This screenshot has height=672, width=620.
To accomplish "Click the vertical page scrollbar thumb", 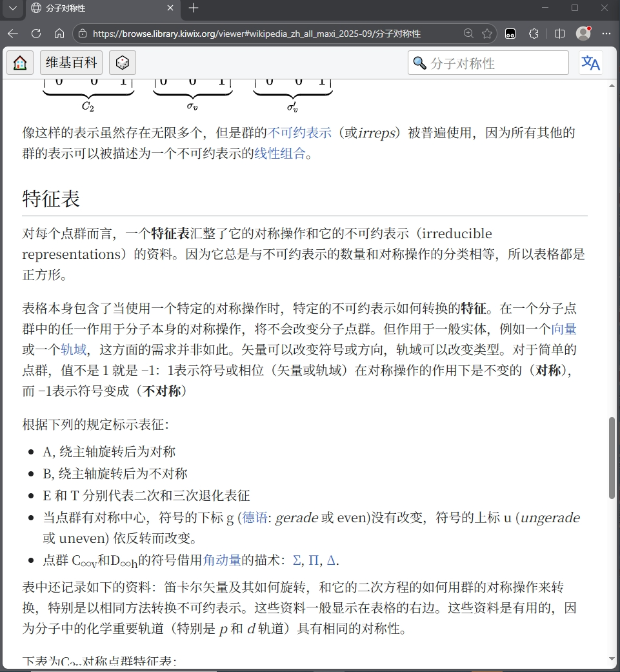I will click(x=612, y=458).
